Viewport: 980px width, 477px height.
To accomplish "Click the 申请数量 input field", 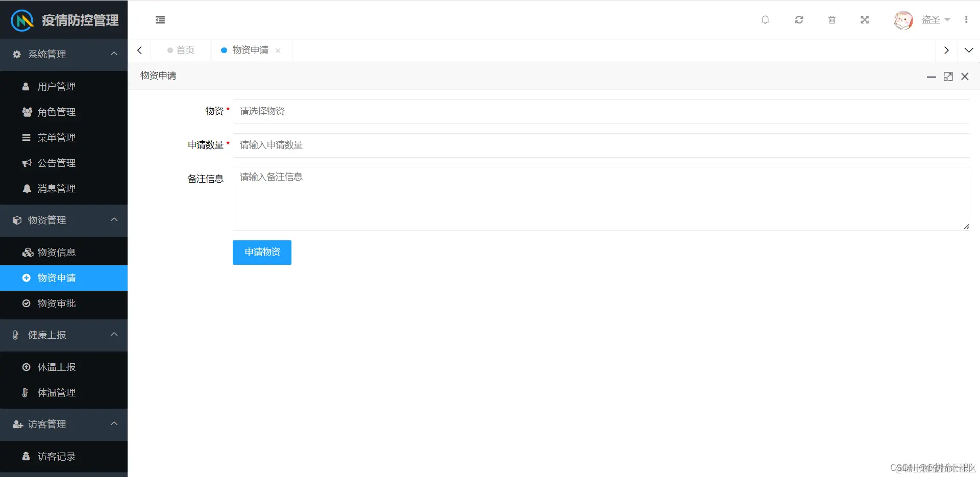I will 601,145.
